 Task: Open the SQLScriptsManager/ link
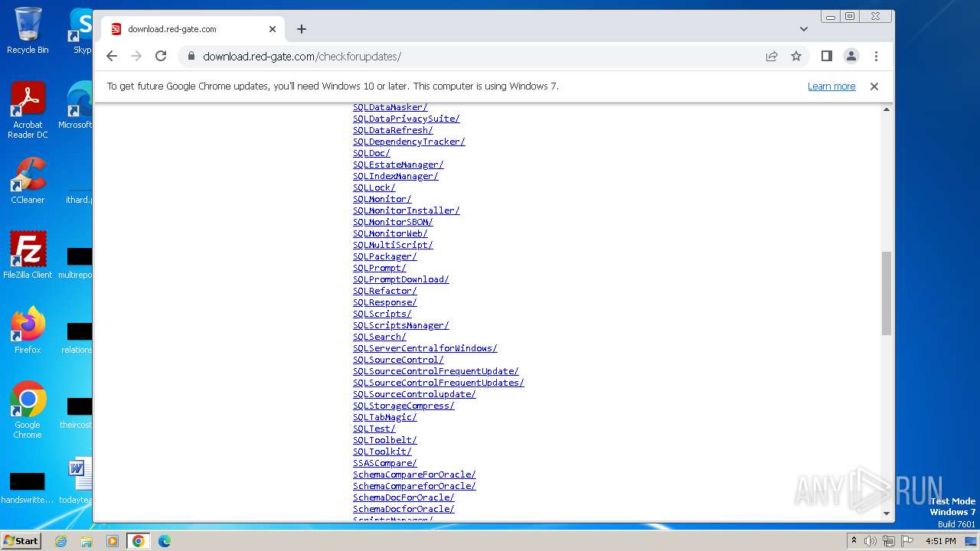(401, 325)
